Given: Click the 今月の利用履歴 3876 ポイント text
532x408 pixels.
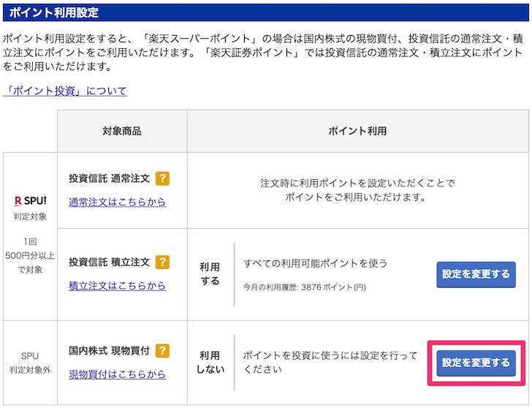Looking at the screenshot, I should pyautogui.click(x=304, y=287).
